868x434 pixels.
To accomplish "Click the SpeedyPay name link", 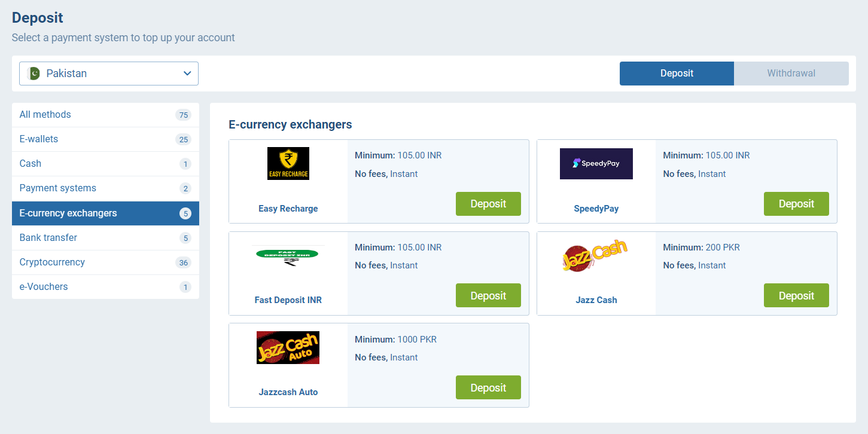I will pyautogui.click(x=596, y=209).
